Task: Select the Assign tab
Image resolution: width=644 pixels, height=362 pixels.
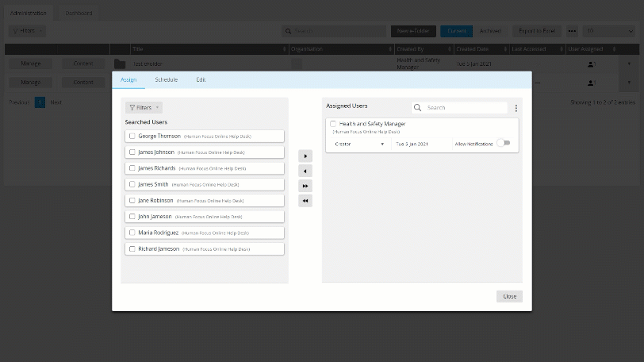Action: point(128,80)
